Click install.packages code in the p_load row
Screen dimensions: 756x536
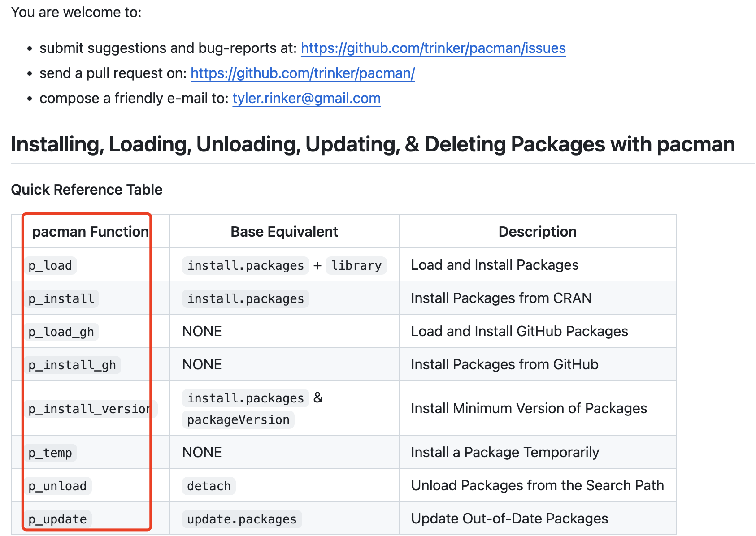246,265
